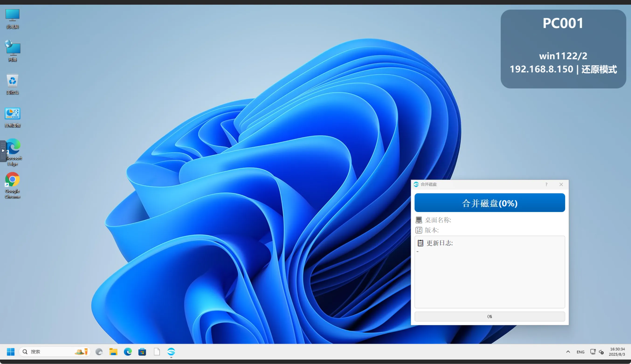Open the network status tray icon
631x364 pixels.
[593, 352]
